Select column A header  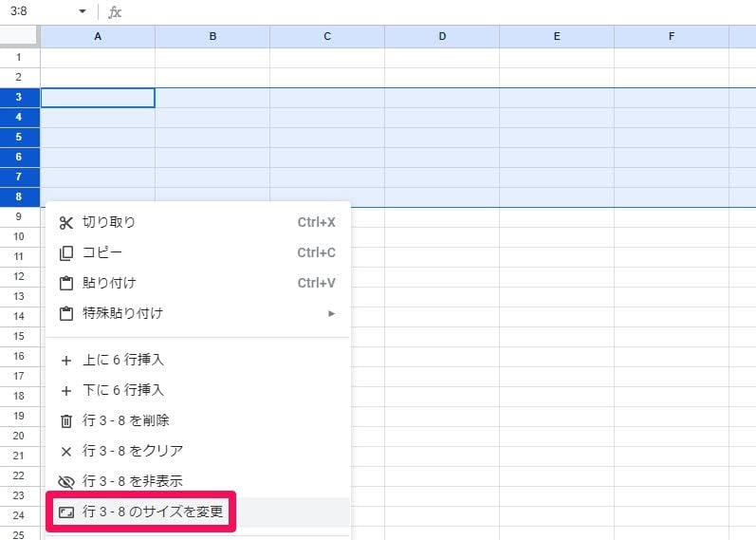pos(98,37)
